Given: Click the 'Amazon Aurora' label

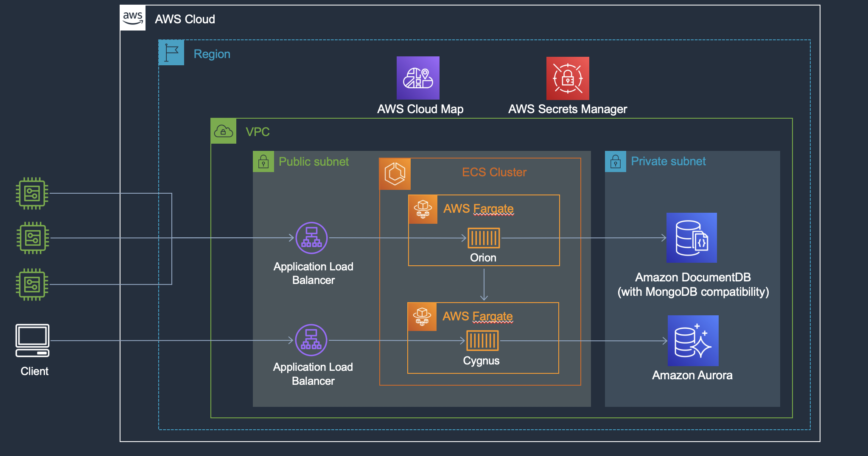Looking at the screenshot, I should pyautogui.click(x=692, y=375).
